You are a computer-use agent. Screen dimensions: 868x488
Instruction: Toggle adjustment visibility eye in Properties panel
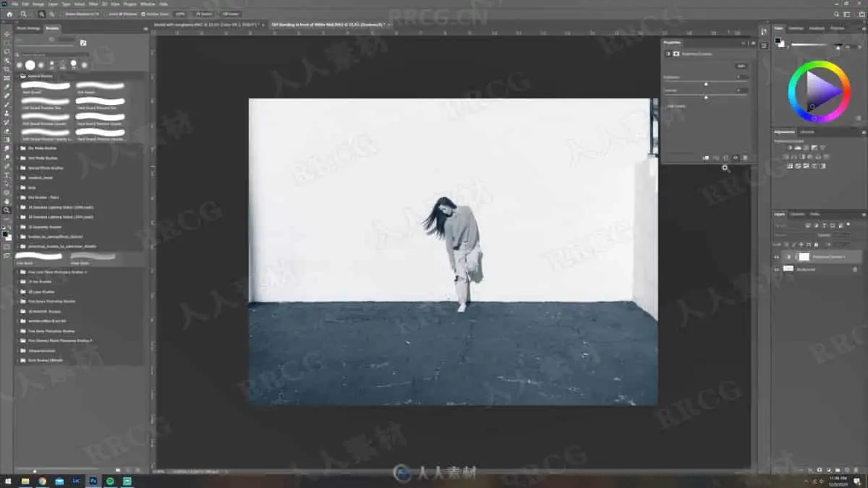[736, 158]
